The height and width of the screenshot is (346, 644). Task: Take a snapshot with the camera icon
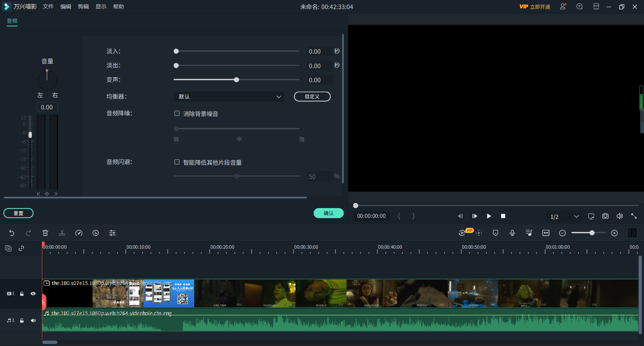click(605, 216)
